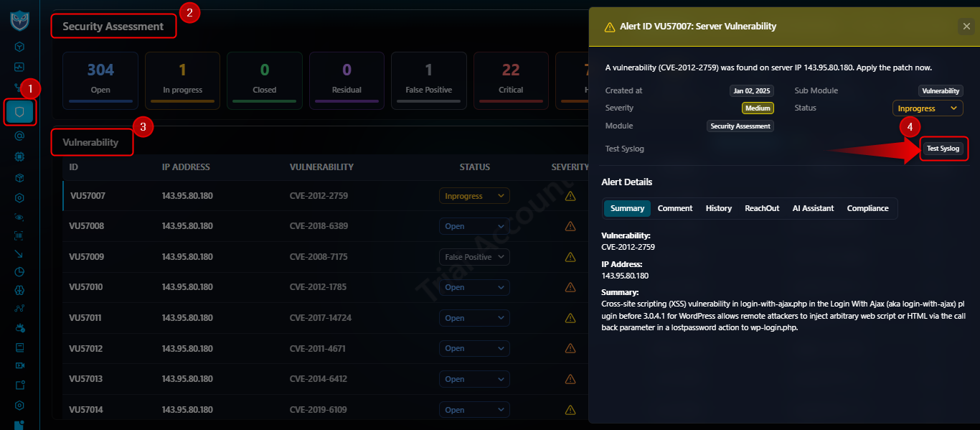980x430 pixels.
Task: Open status dropdown for VU57007 row
Action: 474,196
